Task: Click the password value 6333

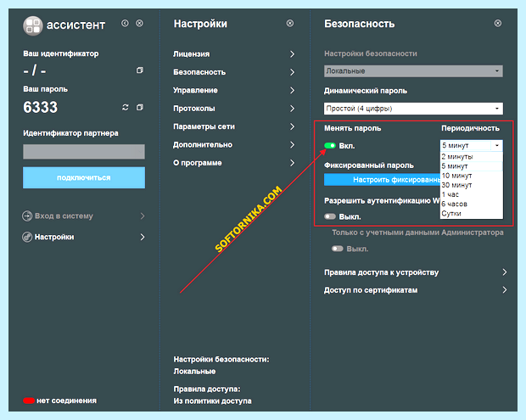Action: tap(40, 108)
